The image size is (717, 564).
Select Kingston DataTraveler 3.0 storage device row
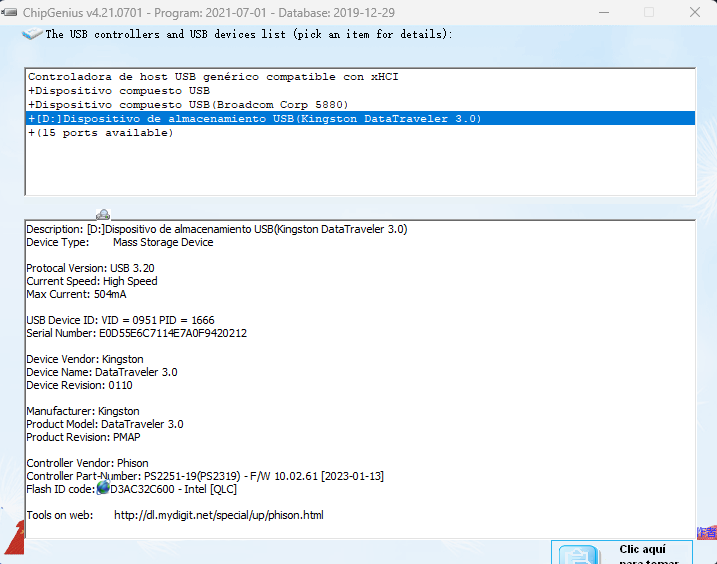point(360,118)
